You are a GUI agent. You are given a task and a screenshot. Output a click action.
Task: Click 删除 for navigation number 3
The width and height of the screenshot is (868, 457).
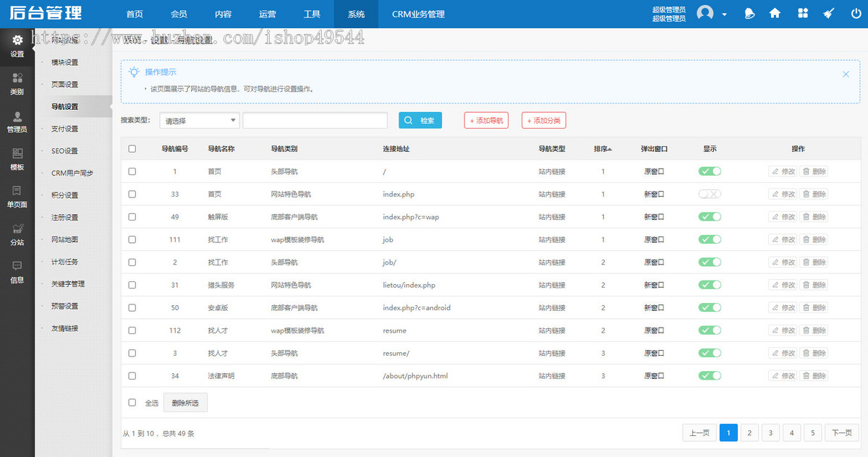[x=814, y=353]
